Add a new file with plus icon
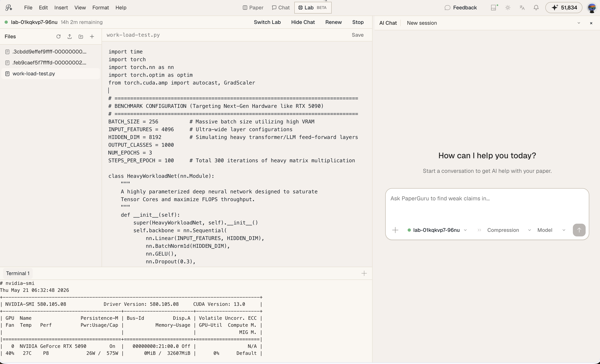 coord(92,36)
